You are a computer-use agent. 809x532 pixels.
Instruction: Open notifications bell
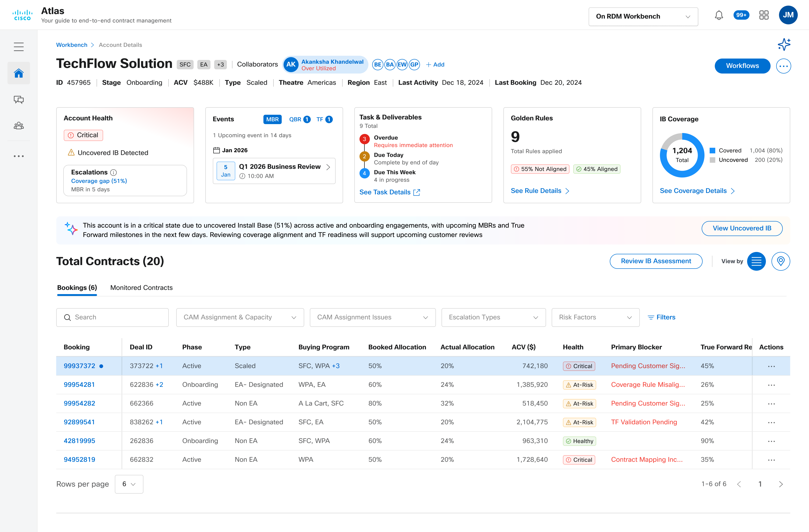[x=719, y=15]
